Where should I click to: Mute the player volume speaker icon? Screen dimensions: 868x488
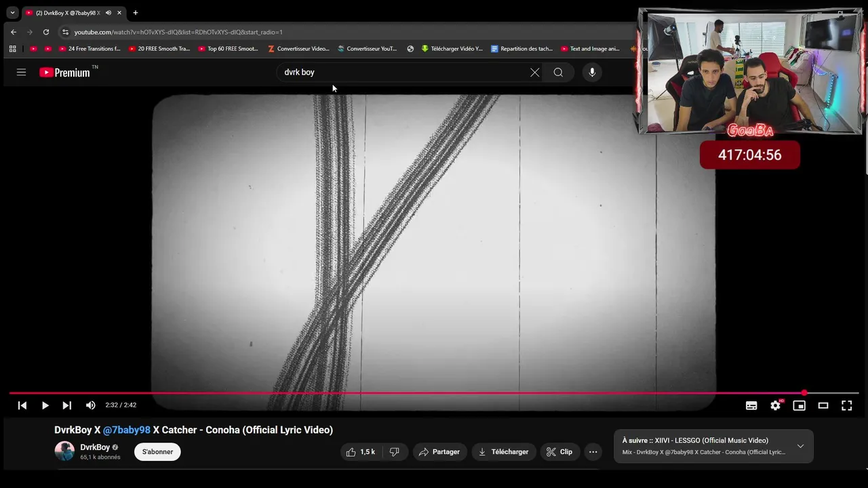click(x=90, y=405)
